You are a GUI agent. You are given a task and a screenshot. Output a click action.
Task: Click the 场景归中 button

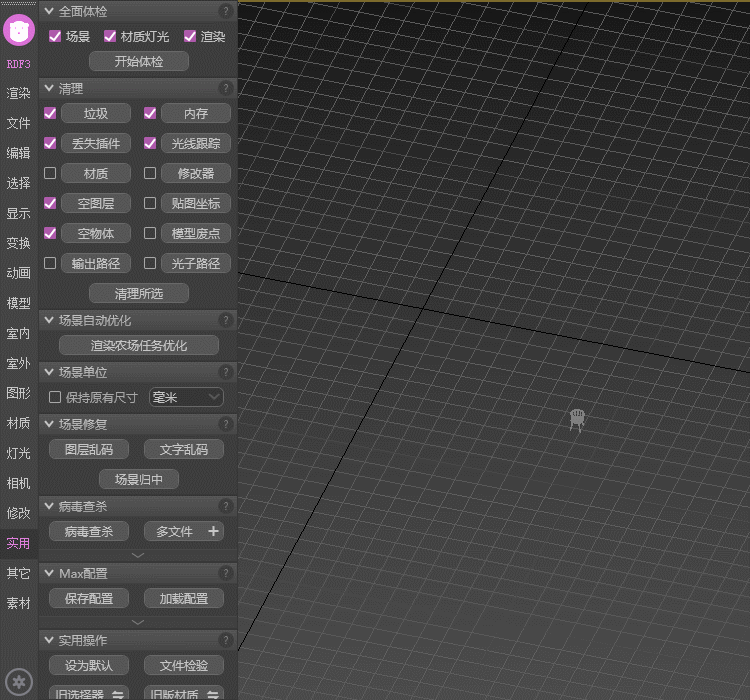click(139, 479)
